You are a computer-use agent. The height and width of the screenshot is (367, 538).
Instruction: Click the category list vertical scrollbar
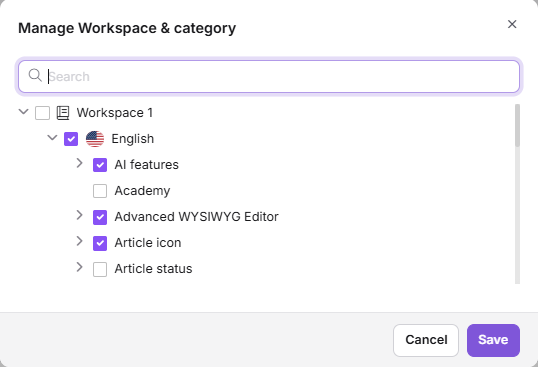(517, 194)
